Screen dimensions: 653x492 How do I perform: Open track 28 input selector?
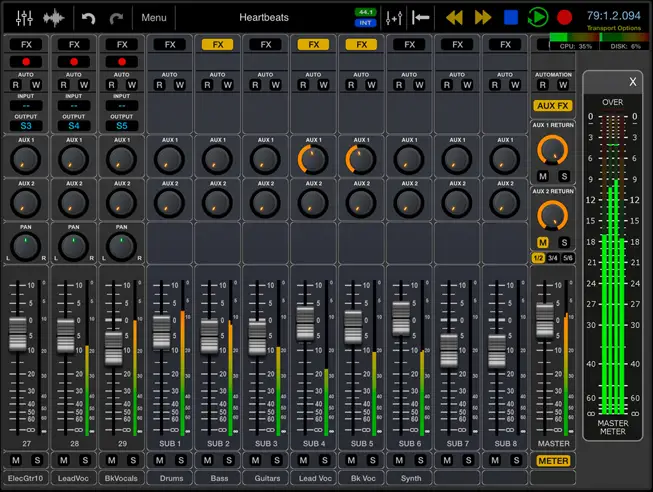74,106
